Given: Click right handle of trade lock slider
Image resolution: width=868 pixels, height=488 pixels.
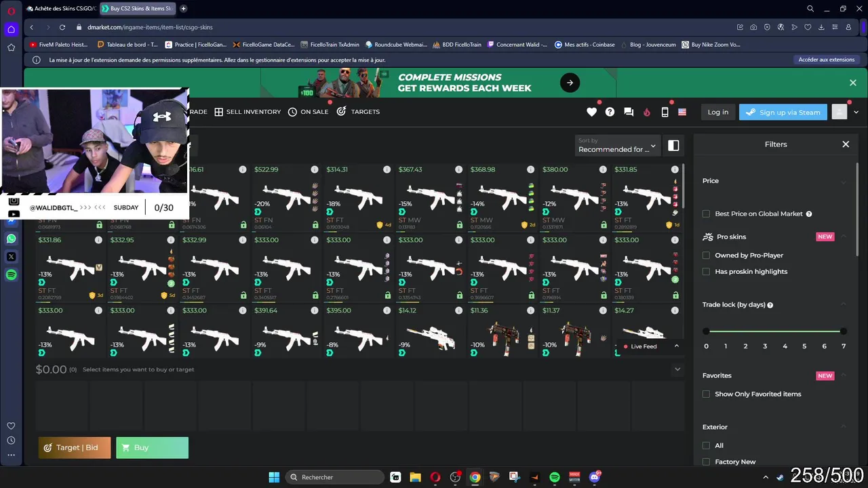Looking at the screenshot, I should point(844,331).
